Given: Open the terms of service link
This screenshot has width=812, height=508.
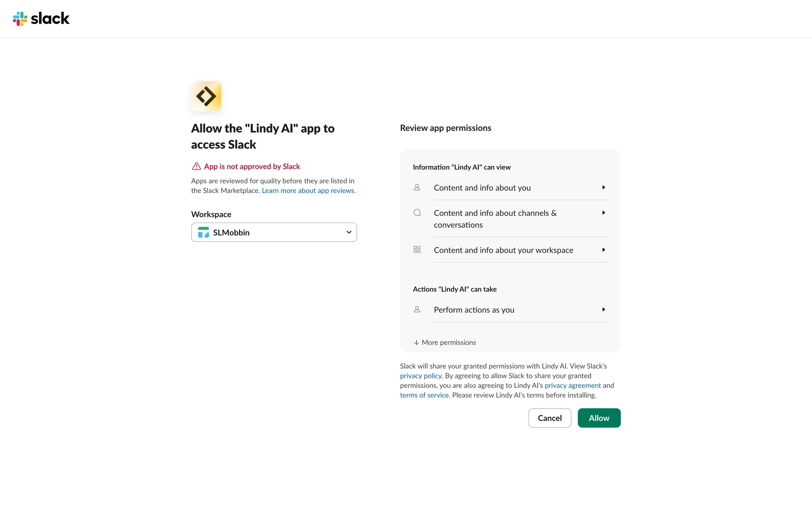Looking at the screenshot, I should click(424, 395).
